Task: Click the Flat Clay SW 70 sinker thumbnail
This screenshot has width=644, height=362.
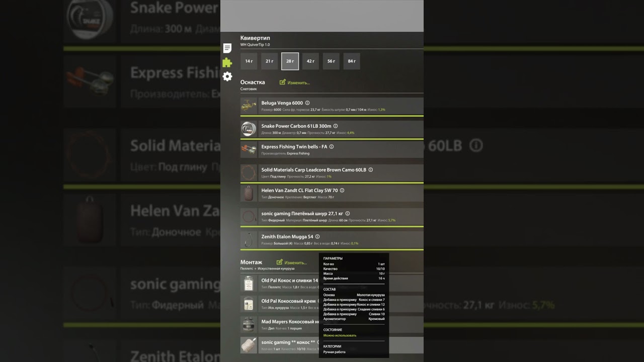Action: point(249,194)
